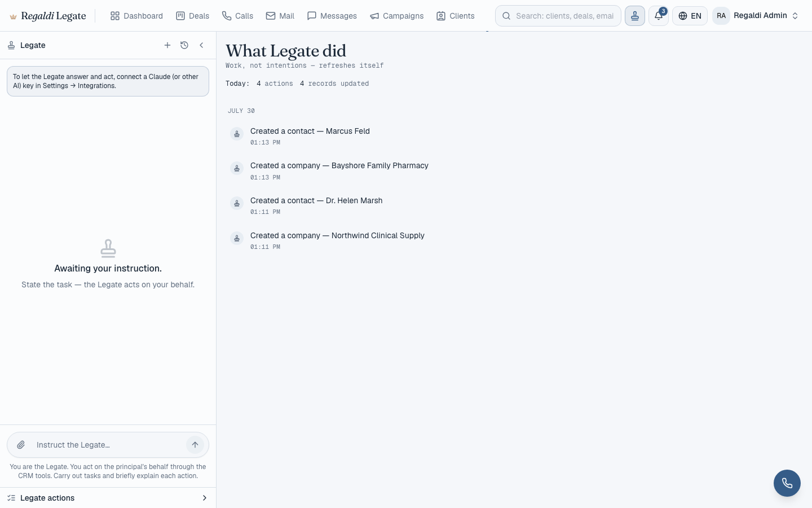Click the Instruct the Legate input

[x=108, y=445]
